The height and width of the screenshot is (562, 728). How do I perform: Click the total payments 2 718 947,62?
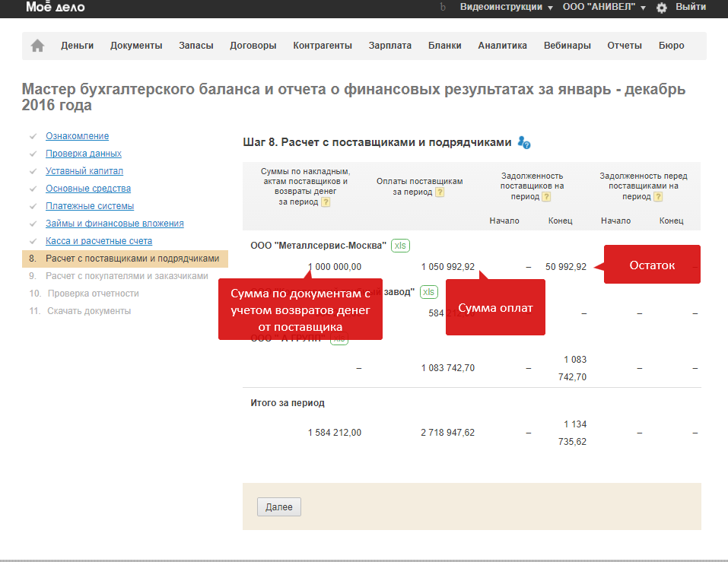447,433
